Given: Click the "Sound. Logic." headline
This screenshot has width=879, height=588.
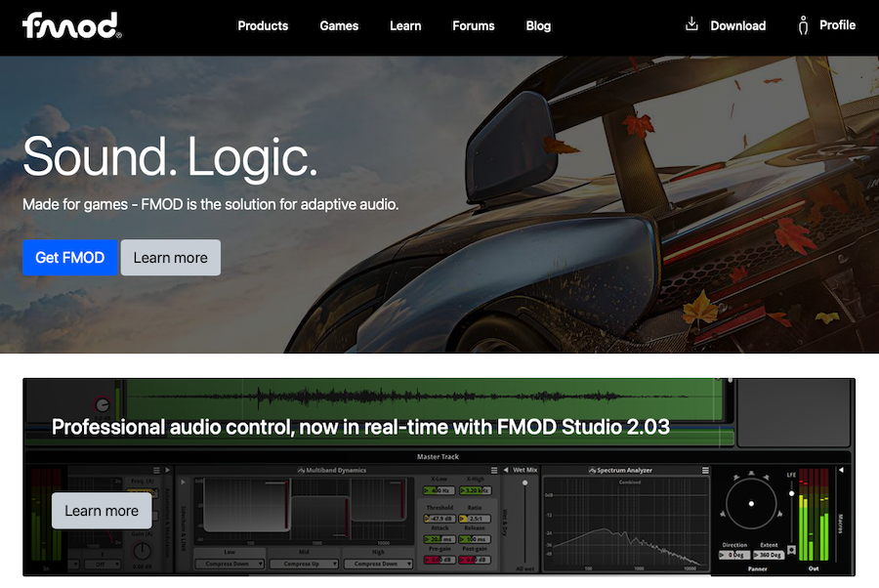Looking at the screenshot, I should click(x=170, y=157).
